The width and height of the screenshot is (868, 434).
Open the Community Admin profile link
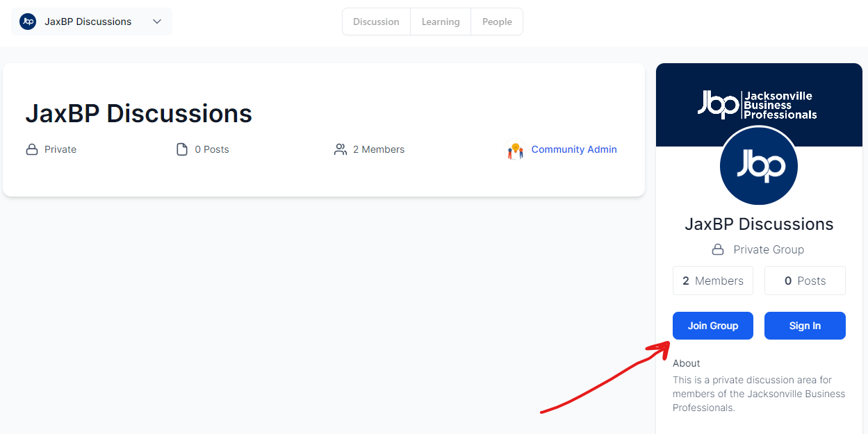click(x=574, y=149)
